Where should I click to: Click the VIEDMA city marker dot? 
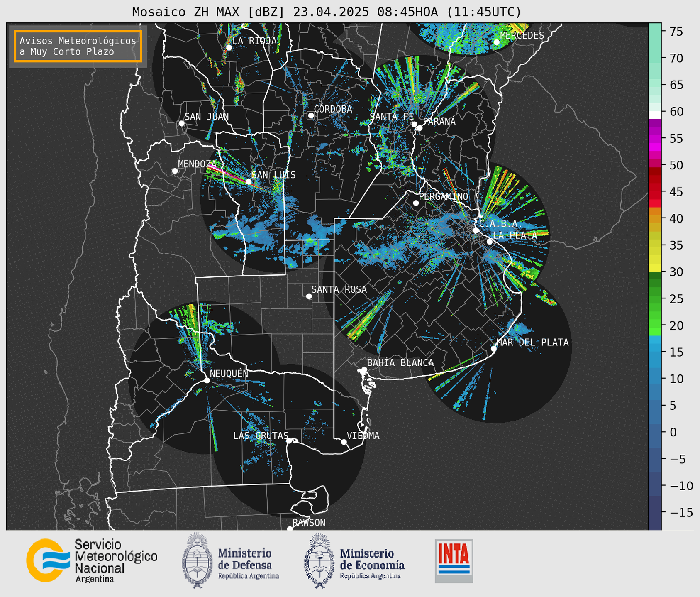click(x=344, y=442)
